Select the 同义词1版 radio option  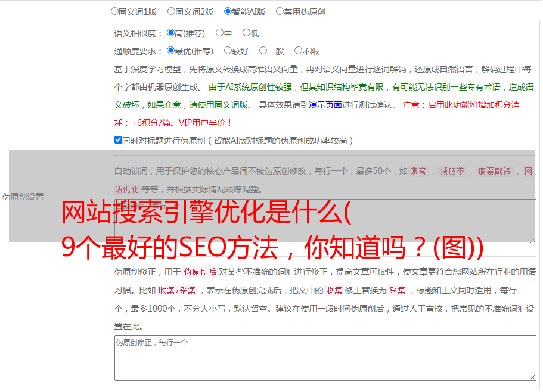(114, 11)
